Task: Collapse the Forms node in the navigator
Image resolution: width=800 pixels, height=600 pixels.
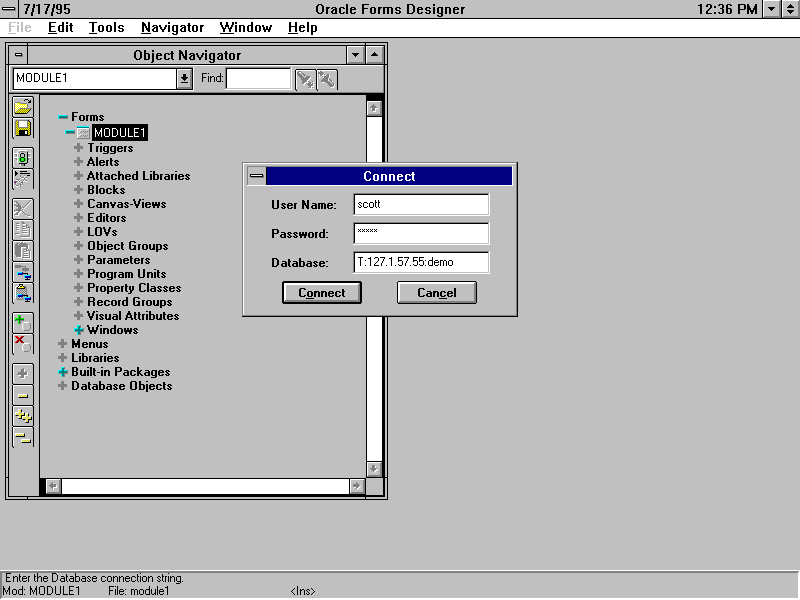Action: [x=63, y=117]
